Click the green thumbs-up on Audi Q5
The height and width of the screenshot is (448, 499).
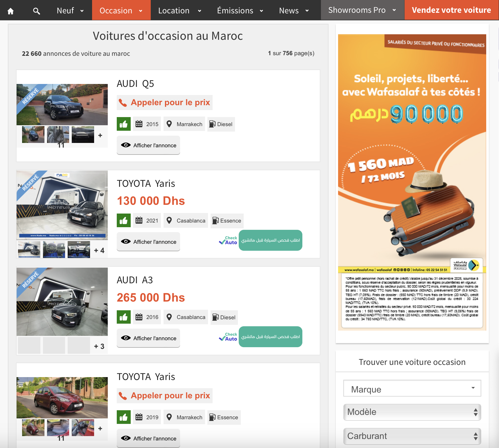(x=124, y=124)
